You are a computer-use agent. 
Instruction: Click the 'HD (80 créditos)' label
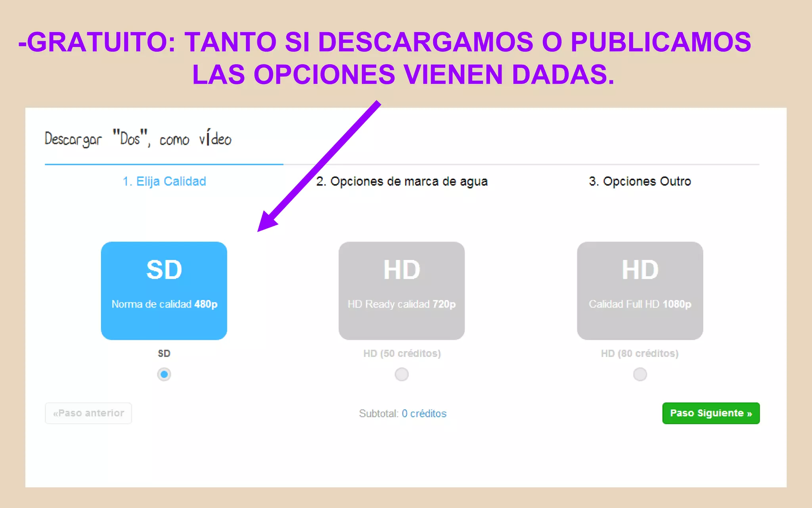(640, 353)
